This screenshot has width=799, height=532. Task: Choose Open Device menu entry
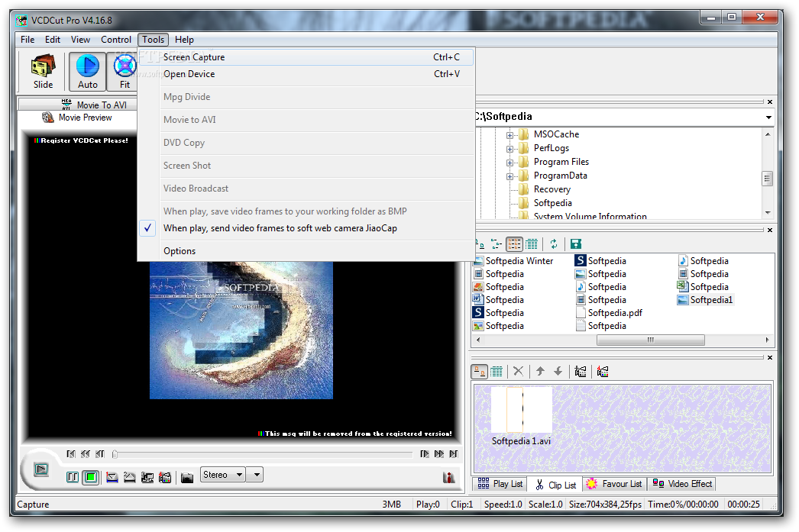click(x=306, y=74)
